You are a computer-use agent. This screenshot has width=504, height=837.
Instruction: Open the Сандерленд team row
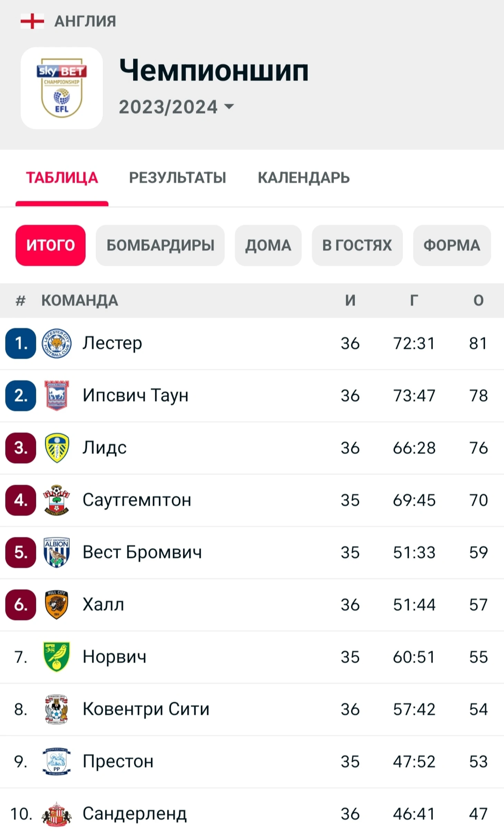click(135, 814)
